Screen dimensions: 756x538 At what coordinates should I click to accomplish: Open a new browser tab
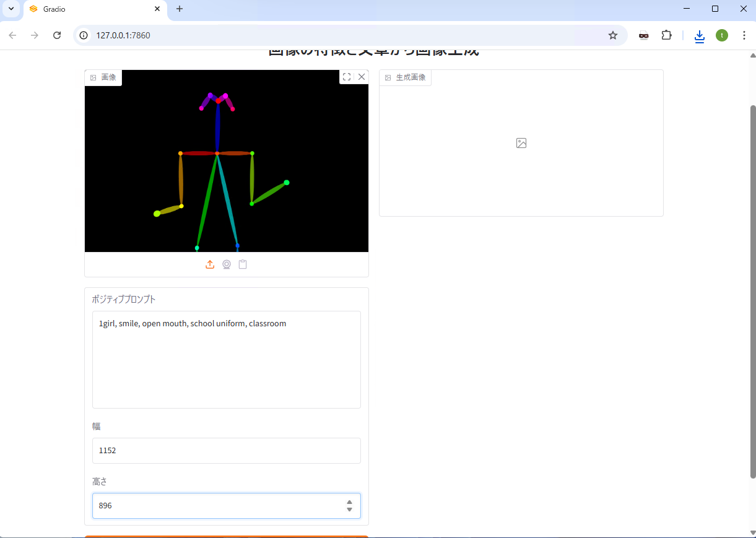click(180, 9)
